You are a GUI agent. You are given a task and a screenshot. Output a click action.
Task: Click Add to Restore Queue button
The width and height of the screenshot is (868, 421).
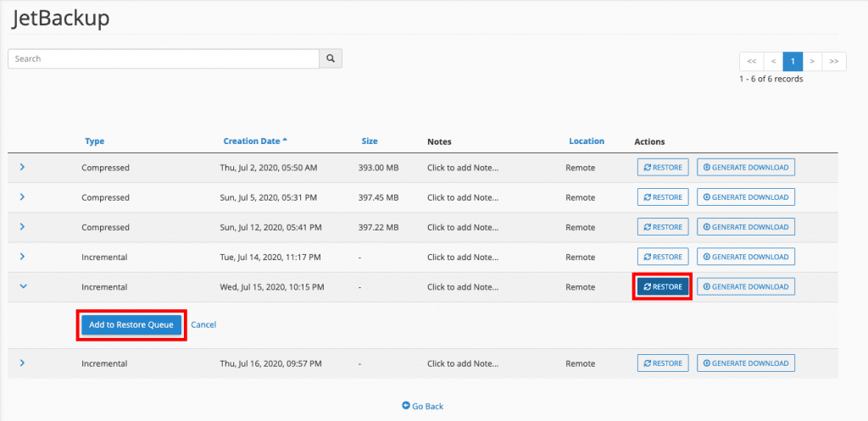click(131, 325)
